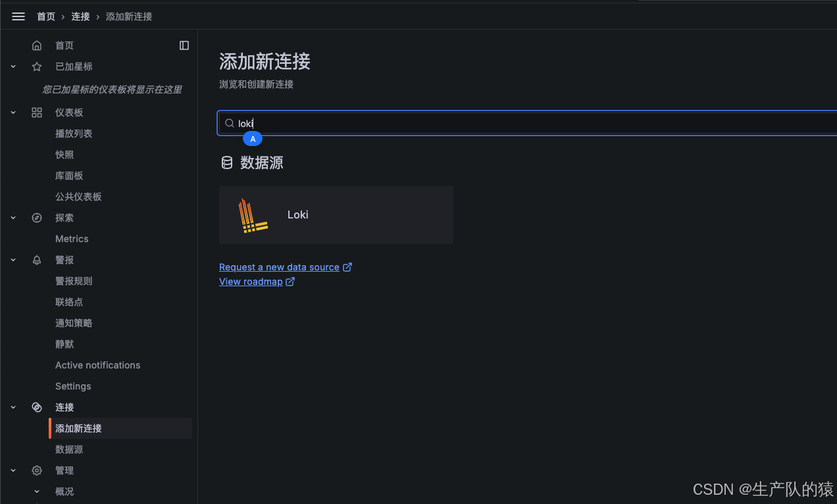Screen dimensions: 837x504
Task: Collapse the 仪表板 section
Action: 13,113
